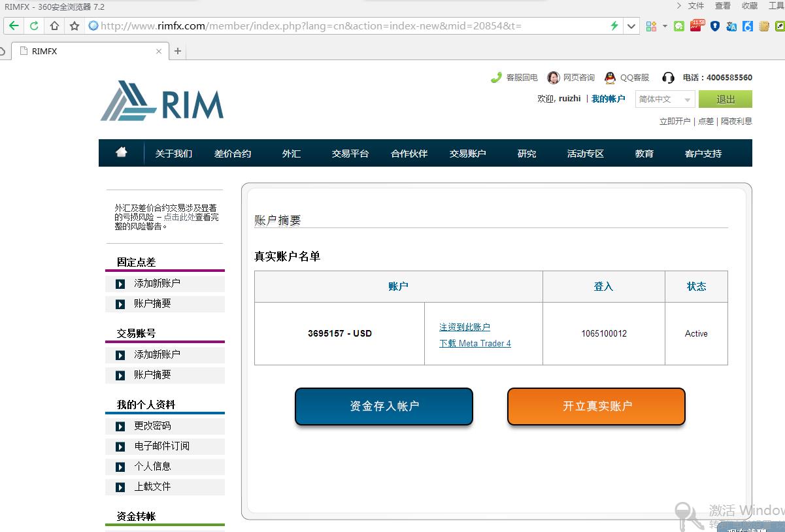Open the 文件 browser menu
The height and width of the screenshot is (532, 785).
(x=696, y=6)
